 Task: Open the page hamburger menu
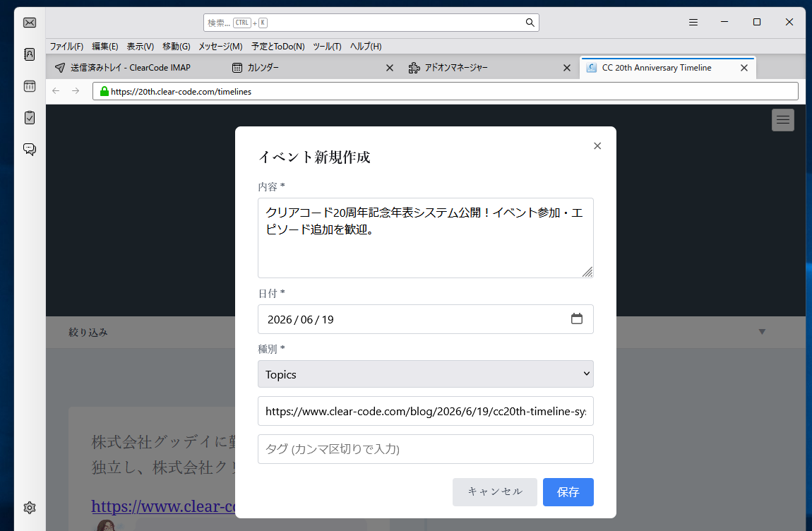(782, 120)
